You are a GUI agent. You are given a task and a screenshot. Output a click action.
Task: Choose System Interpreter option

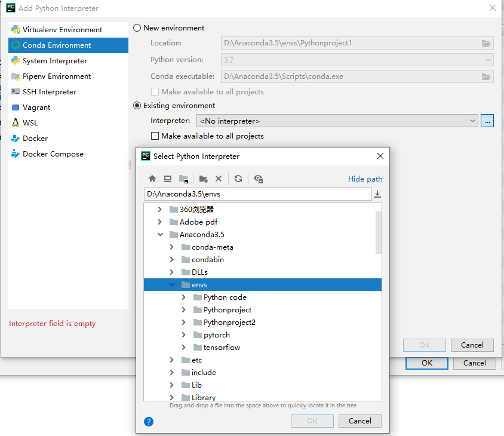68,61
